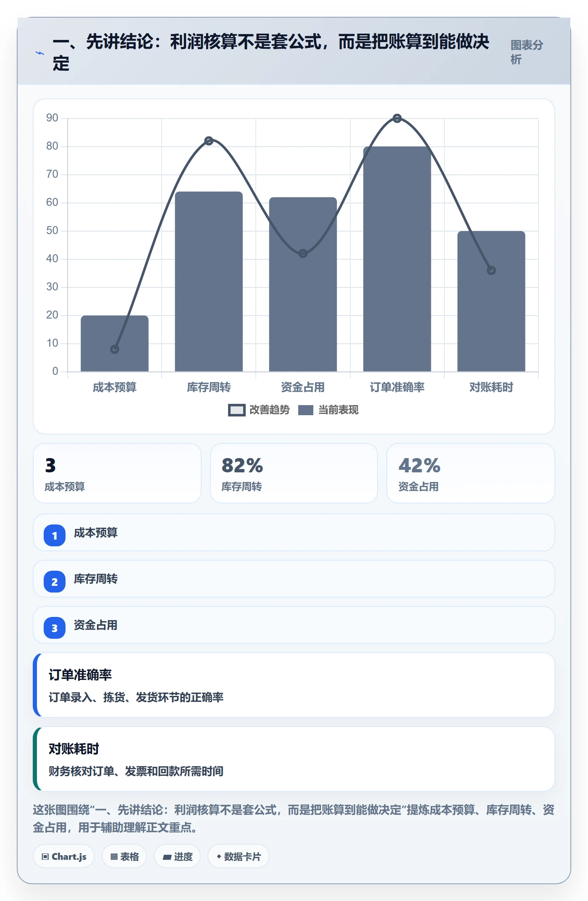Select list row 成本预算
Screen dimensions: 588x901
click(x=294, y=532)
